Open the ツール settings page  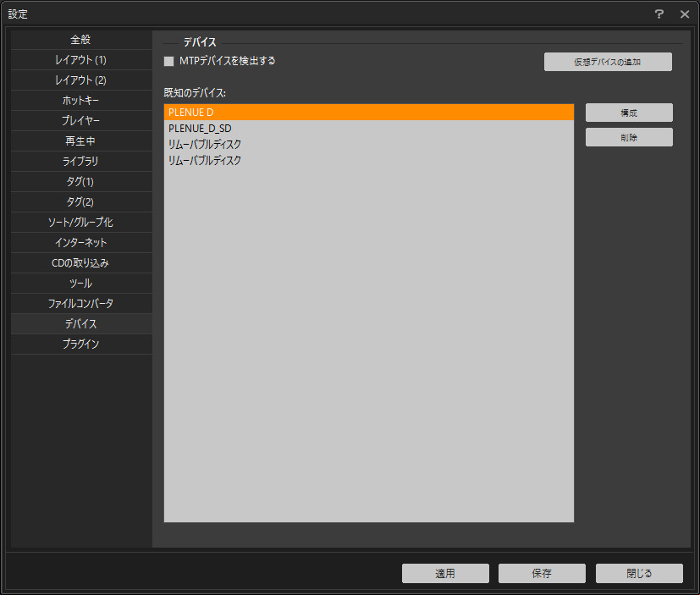[x=81, y=284]
